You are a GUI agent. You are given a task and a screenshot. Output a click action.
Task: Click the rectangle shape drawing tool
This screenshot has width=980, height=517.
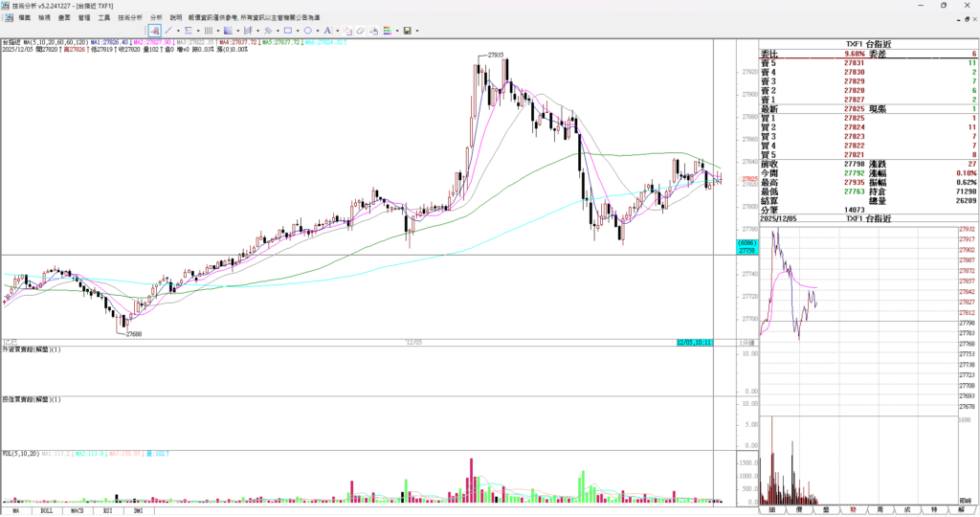click(287, 31)
